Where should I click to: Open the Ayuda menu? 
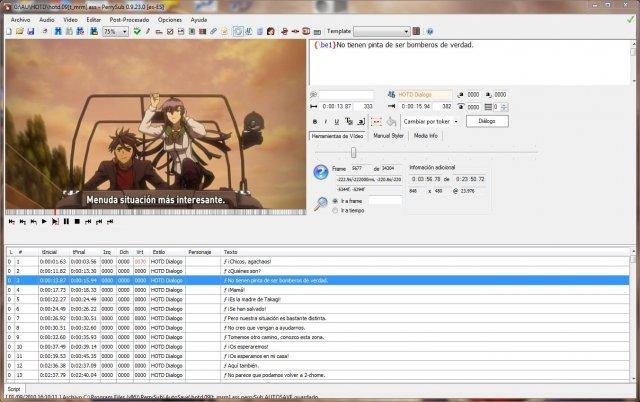pos(199,20)
